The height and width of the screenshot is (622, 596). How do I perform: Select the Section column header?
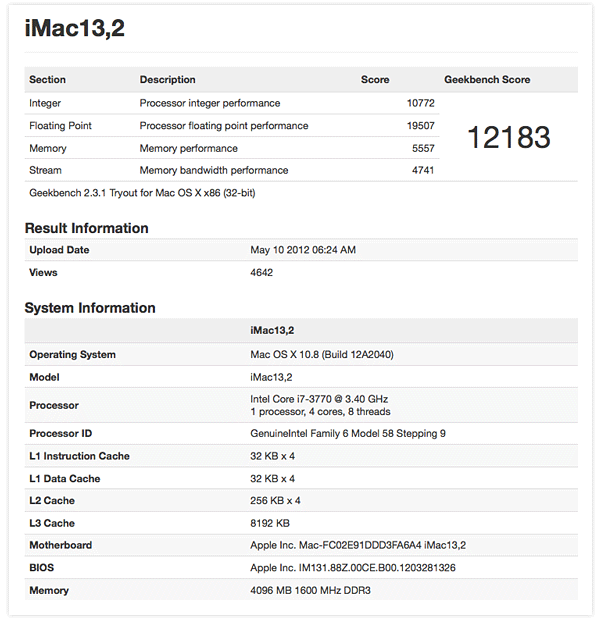(x=47, y=79)
